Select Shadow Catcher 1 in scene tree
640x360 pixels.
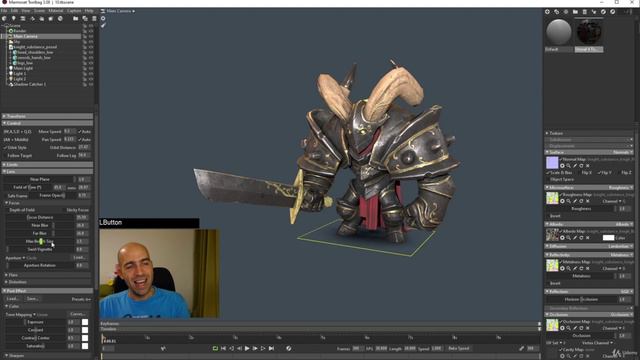[29, 84]
